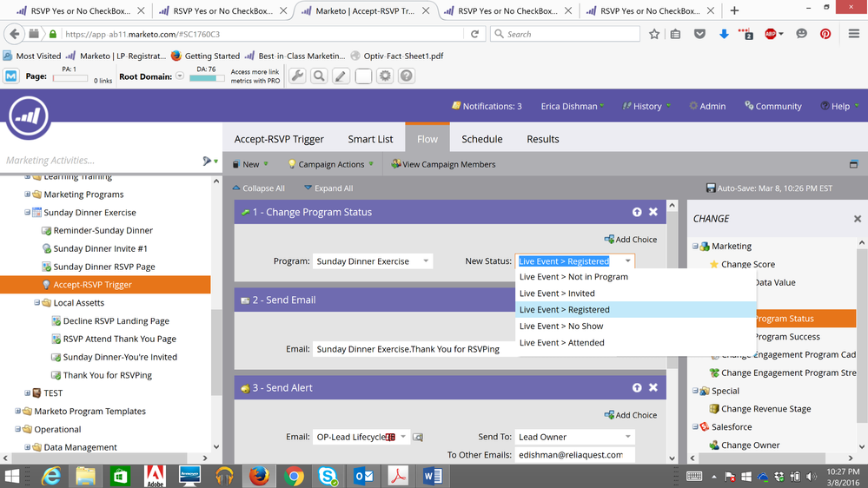Select Live Event > Attended option
The width and height of the screenshot is (868, 488).
tap(635, 342)
